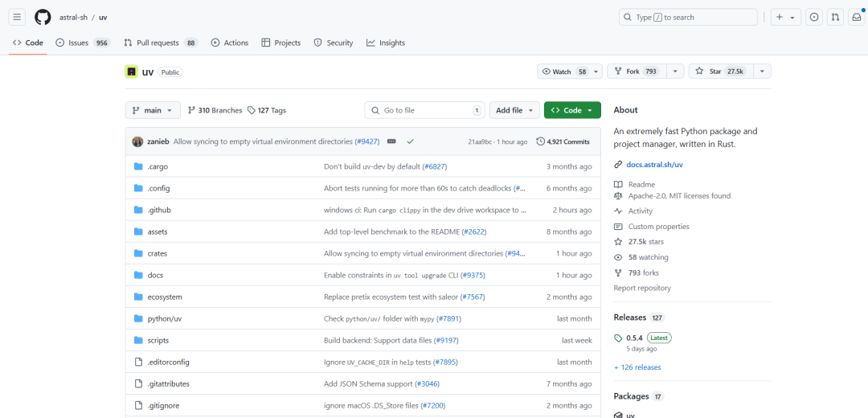Click the 0.5.4 release tag icon

(618, 338)
